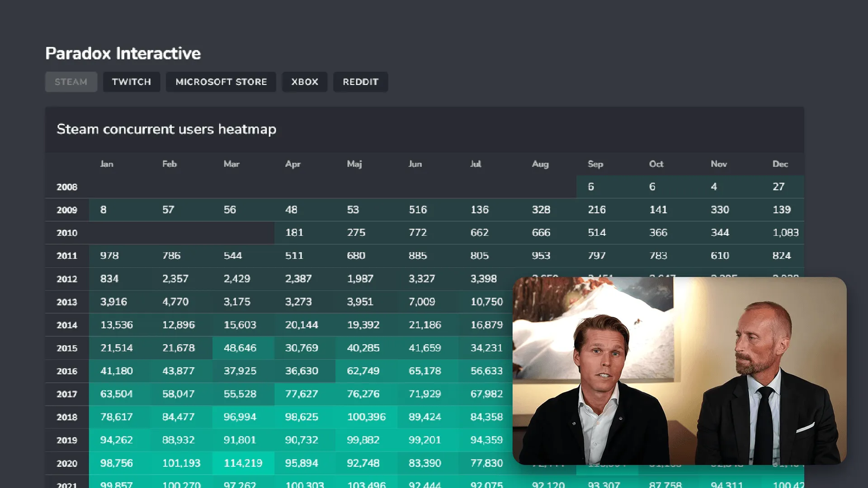Click the 'Steam concurrent users heatmap' heading
Viewport: 868px width, 488px height.
pyautogui.click(x=166, y=129)
